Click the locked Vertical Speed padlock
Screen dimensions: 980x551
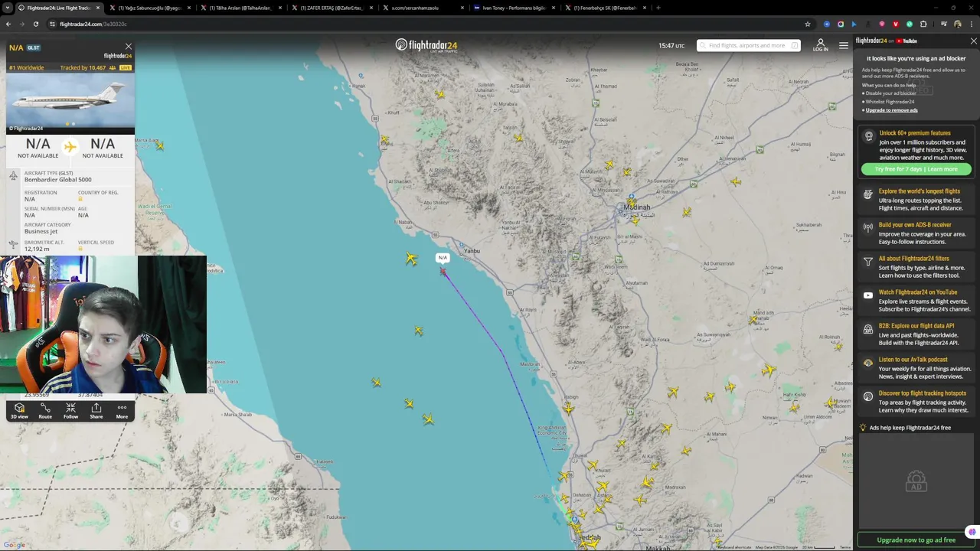pyautogui.click(x=80, y=249)
